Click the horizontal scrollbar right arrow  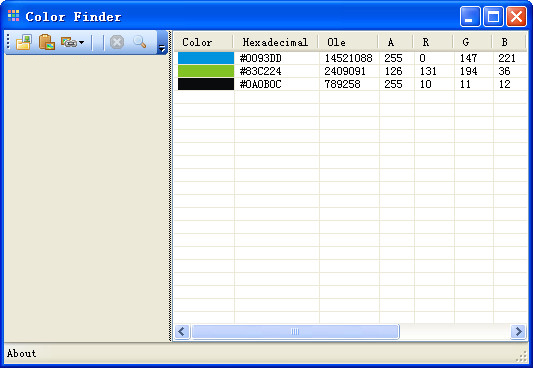pos(519,331)
